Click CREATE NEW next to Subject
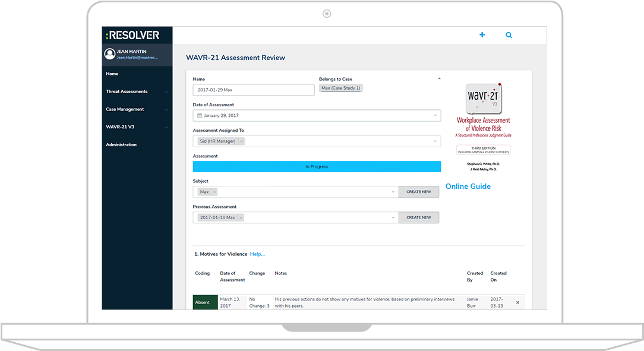 coord(419,192)
